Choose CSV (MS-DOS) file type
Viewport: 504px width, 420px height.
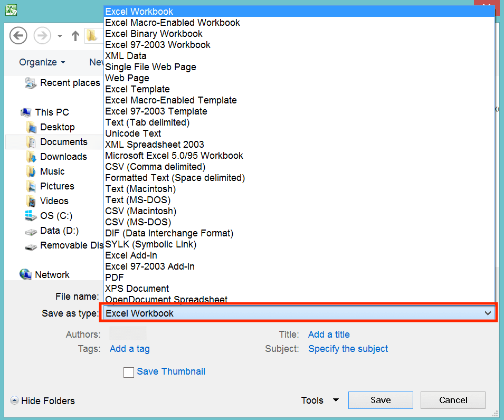click(x=300, y=222)
